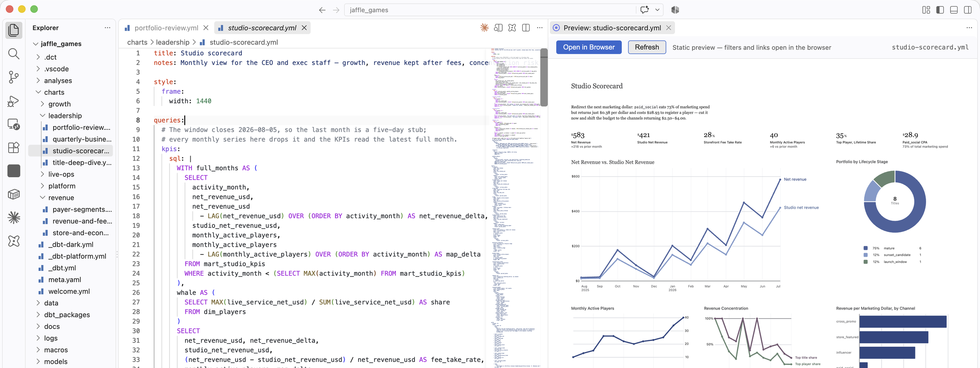Go forward with the right arrow
This screenshot has height=368, width=980.
point(336,10)
